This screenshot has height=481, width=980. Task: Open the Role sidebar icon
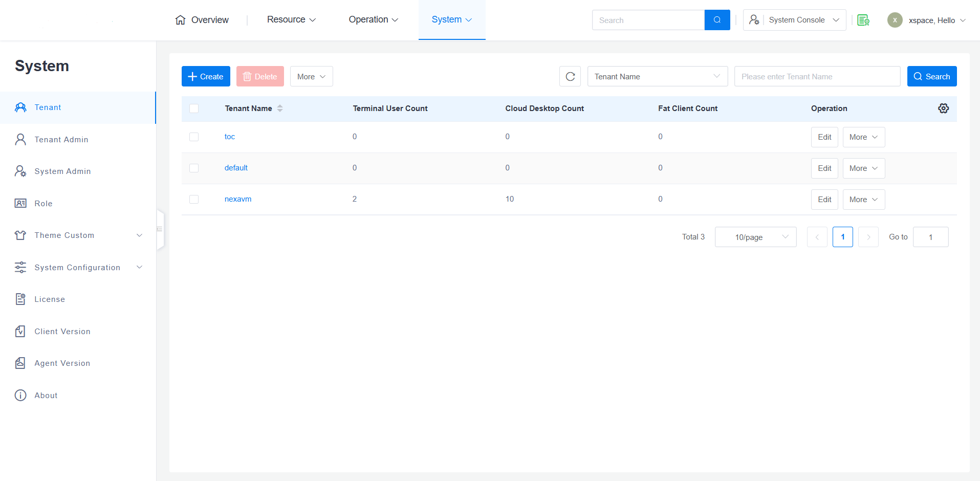pyautogui.click(x=20, y=204)
